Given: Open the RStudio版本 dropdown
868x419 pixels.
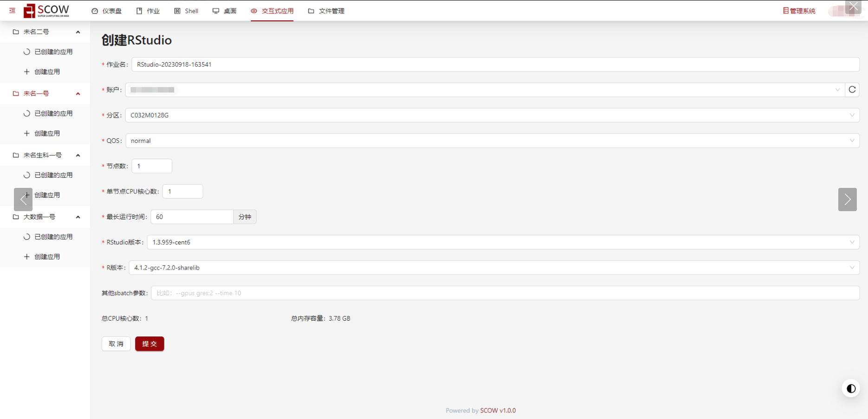Looking at the screenshot, I should click(503, 242).
